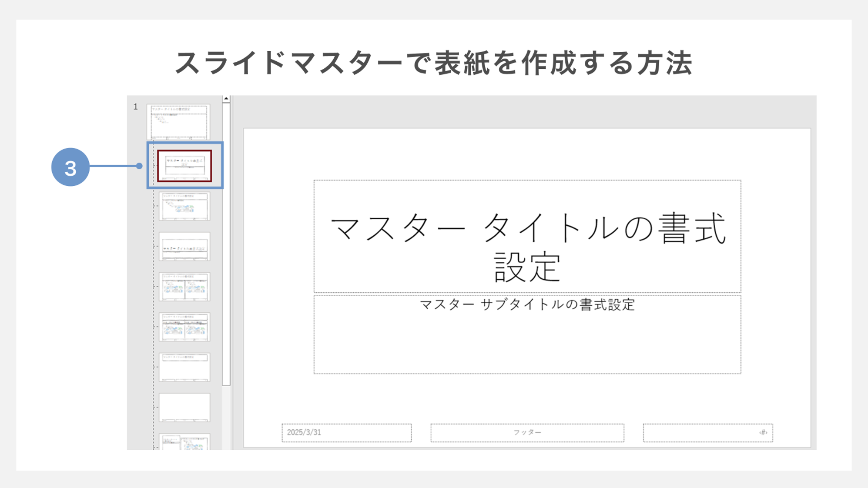Select the highlighted title slide layout thumbnail
The image size is (868, 488).
pyautogui.click(x=184, y=166)
